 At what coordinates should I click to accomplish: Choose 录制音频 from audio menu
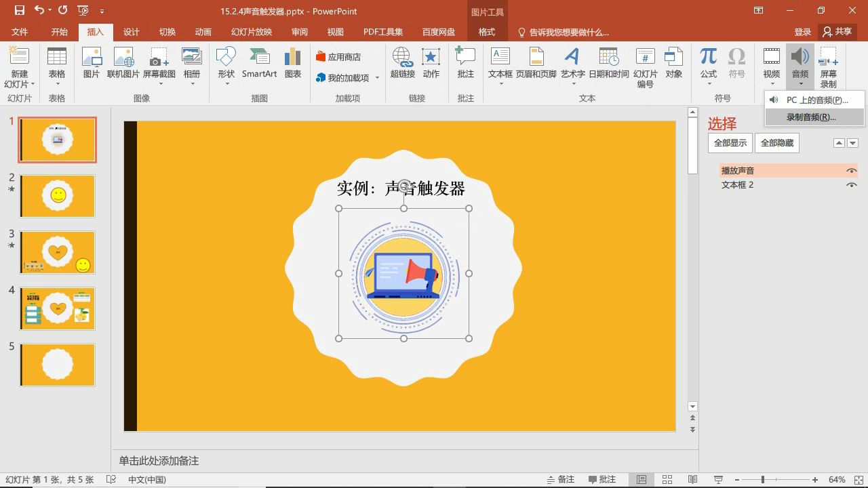click(814, 117)
